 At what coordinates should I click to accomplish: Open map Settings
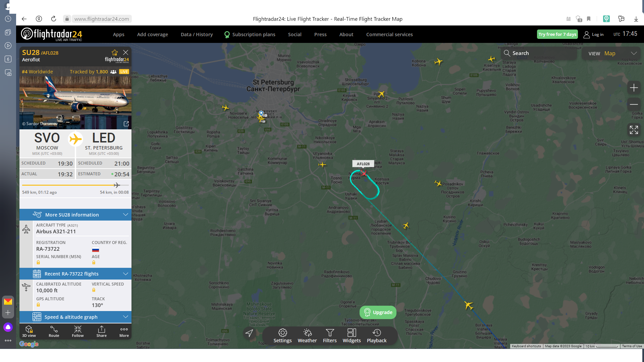click(x=282, y=336)
